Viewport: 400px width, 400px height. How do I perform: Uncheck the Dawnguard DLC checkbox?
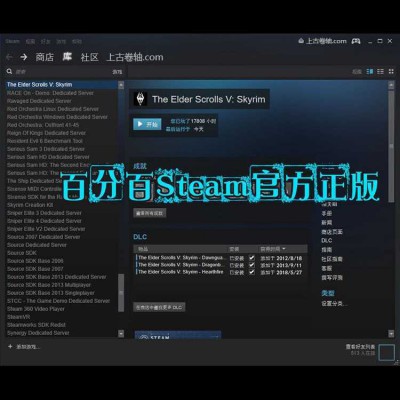point(252,258)
